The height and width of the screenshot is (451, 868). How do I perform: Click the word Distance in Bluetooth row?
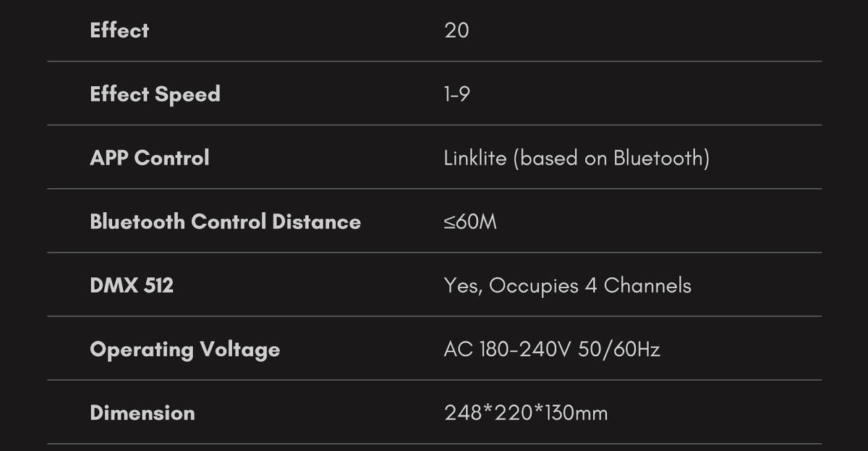[x=316, y=222]
